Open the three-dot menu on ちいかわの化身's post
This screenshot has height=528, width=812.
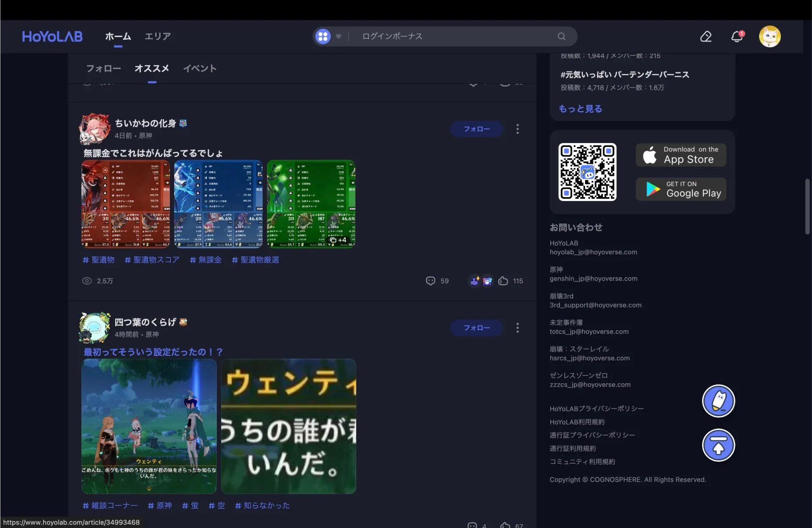coord(517,129)
